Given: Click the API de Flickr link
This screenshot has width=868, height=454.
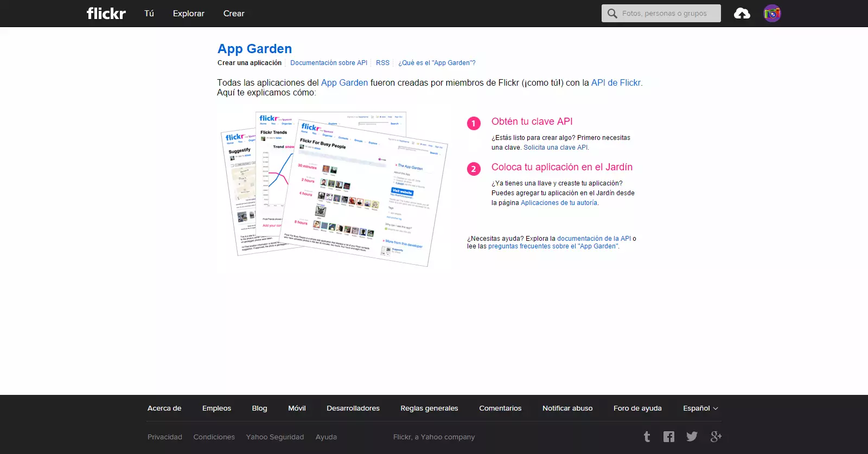Looking at the screenshot, I should pyautogui.click(x=616, y=83).
